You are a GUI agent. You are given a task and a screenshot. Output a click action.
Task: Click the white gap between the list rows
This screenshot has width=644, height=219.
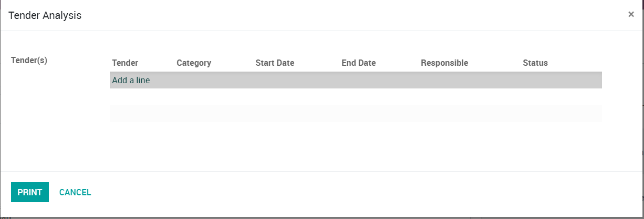(x=355, y=97)
